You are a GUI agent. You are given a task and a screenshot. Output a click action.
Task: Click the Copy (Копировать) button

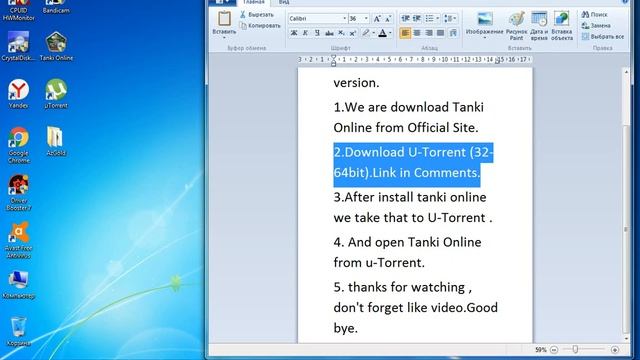click(260, 26)
